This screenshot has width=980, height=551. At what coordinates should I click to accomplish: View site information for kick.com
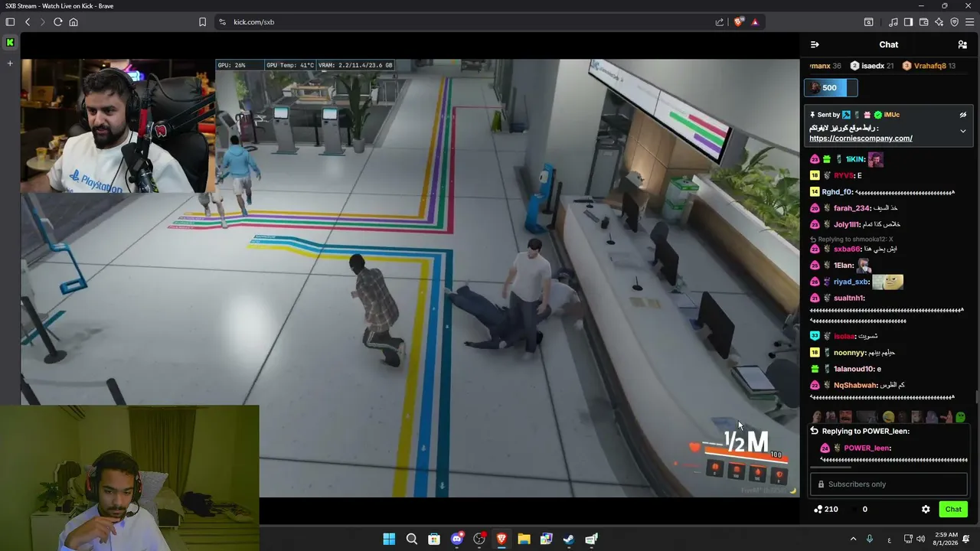click(222, 22)
